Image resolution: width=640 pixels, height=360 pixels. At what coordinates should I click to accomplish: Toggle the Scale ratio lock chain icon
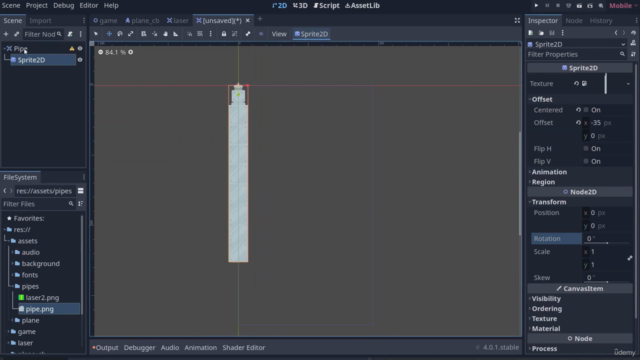coord(630,258)
